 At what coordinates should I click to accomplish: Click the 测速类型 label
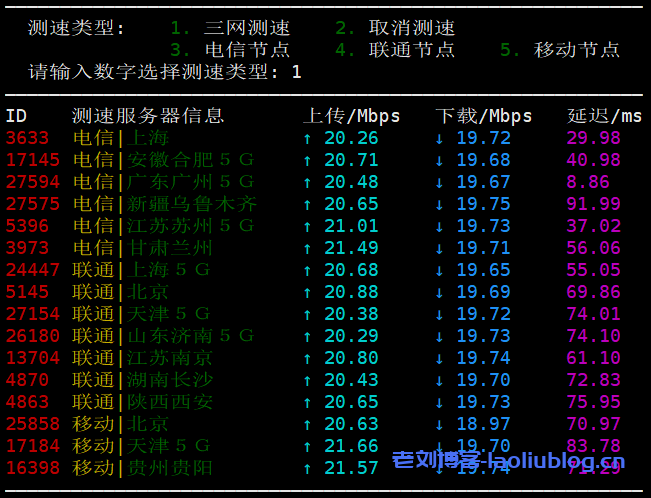(76, 28)
